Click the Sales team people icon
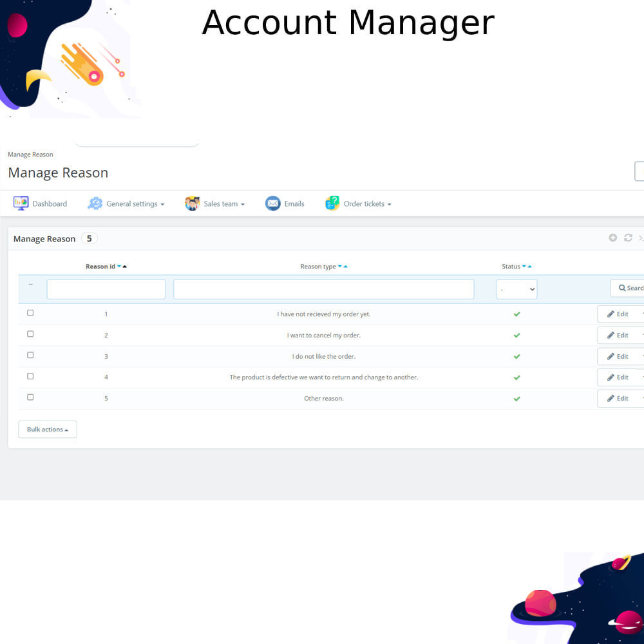The image size is (644, 644). 192,204
